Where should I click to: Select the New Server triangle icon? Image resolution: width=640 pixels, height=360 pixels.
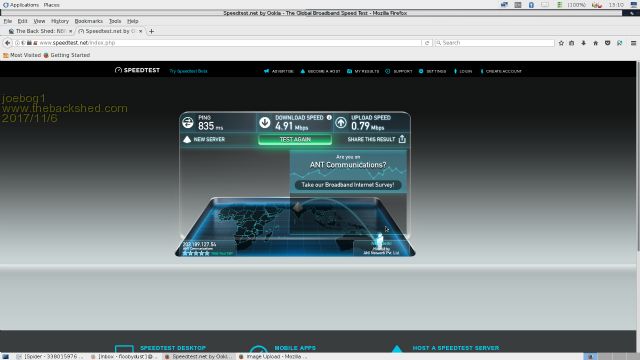187,140
